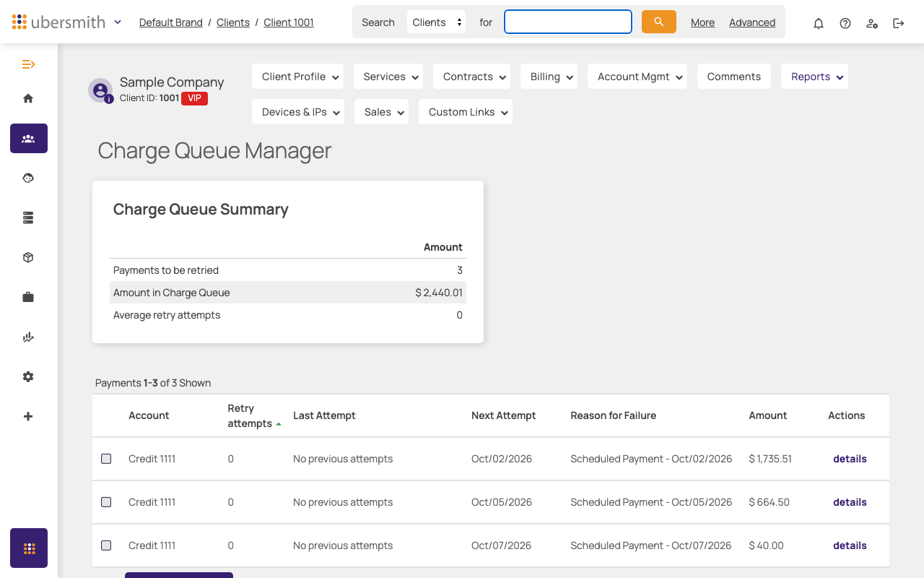Focus the search text field
Image resolution: width=924 pixels, height=578 pixels.
[x=568, y=22]
